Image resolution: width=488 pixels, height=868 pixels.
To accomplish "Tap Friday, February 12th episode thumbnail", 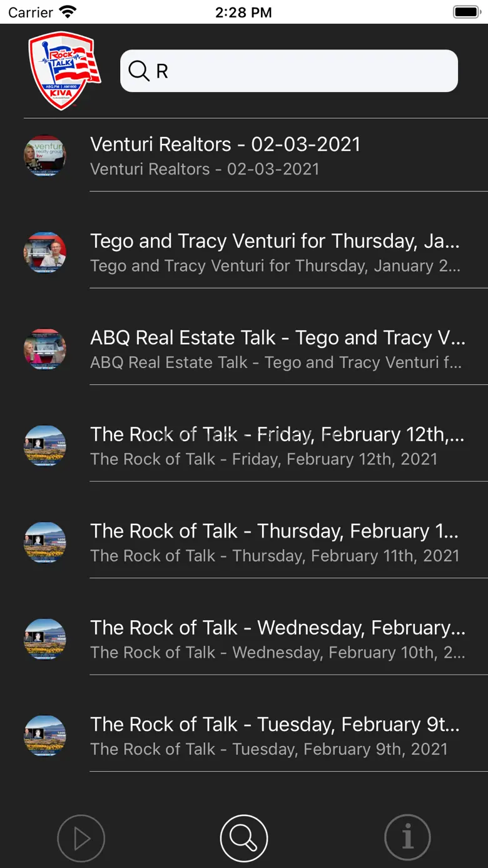I will 45,446.
